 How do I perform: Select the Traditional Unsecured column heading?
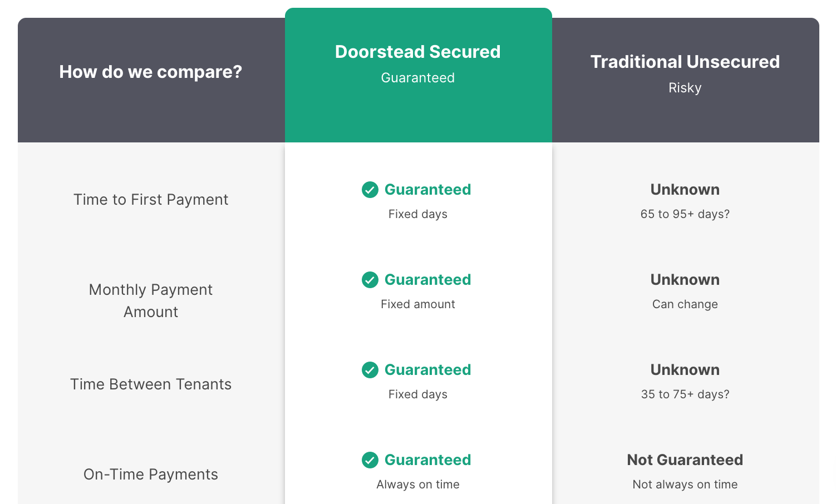click(685, 62)
